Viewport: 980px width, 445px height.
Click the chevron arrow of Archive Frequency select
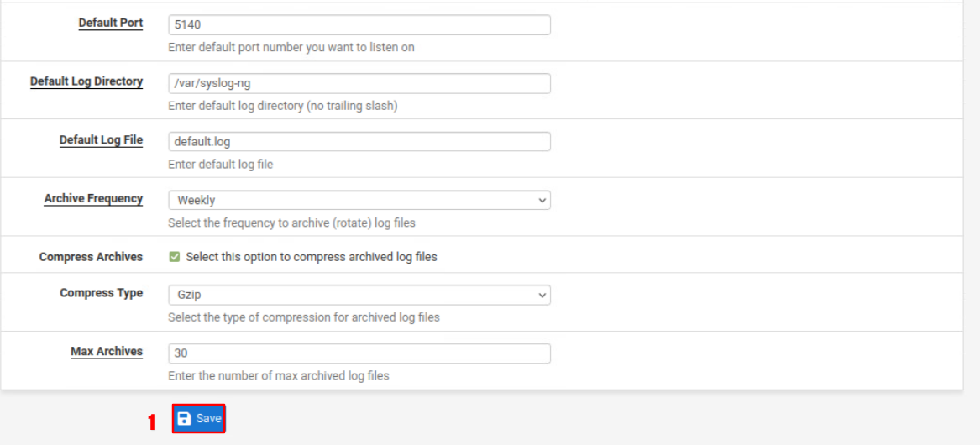[x=542, y=201]
